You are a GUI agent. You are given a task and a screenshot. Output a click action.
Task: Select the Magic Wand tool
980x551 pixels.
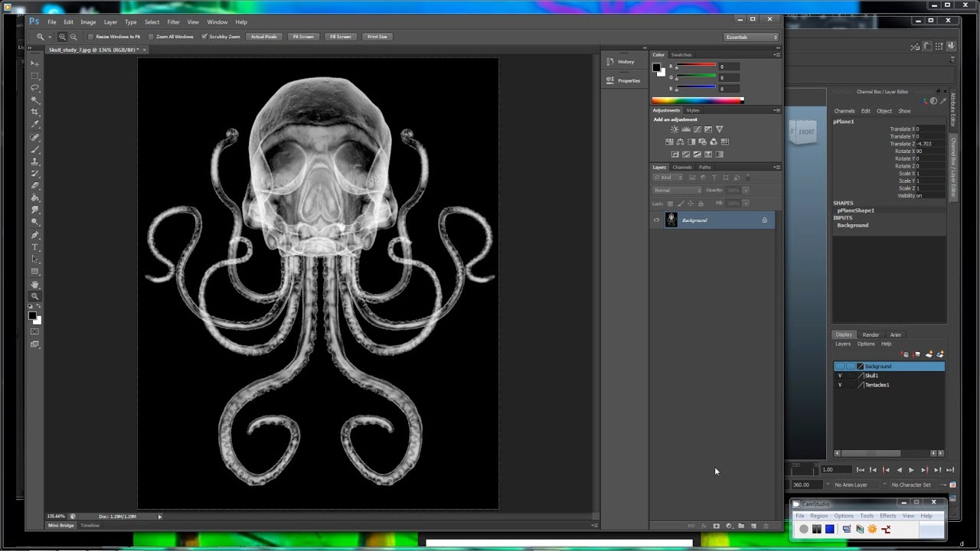(35, 100)
